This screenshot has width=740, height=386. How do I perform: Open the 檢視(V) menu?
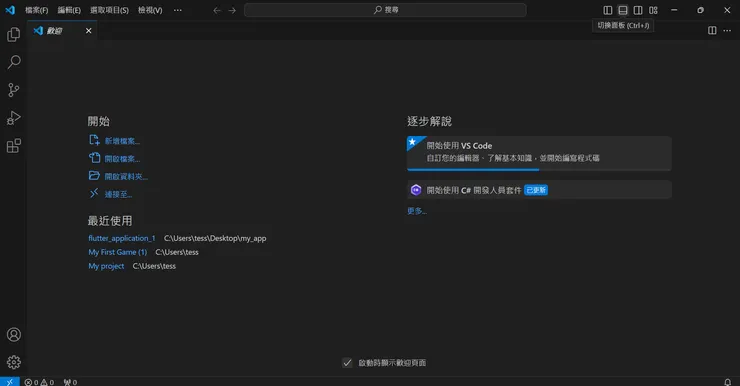150,10
